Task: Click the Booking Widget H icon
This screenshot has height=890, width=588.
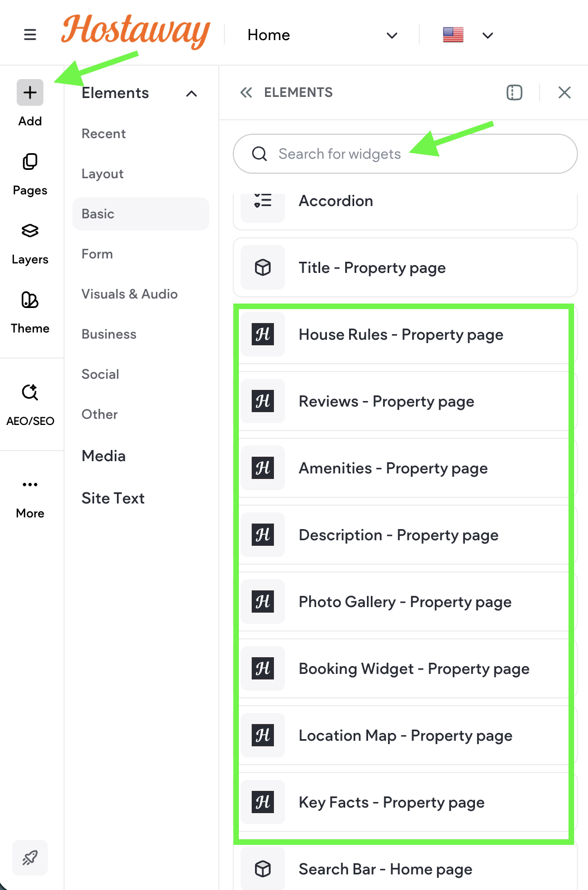Action: pos(263,668)
